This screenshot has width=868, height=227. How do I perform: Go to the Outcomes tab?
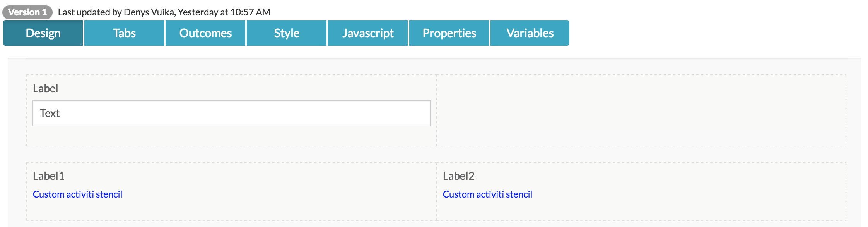point(205,33)
